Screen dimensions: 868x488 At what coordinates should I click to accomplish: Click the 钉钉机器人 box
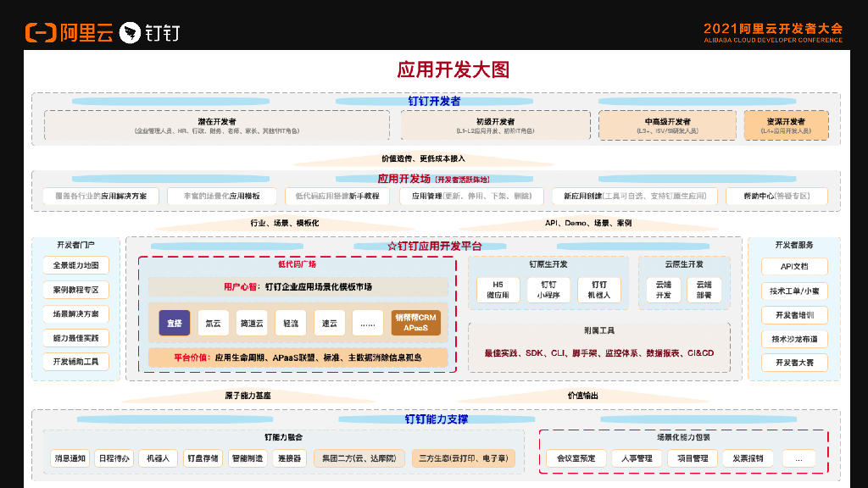(x=599, y=290)
